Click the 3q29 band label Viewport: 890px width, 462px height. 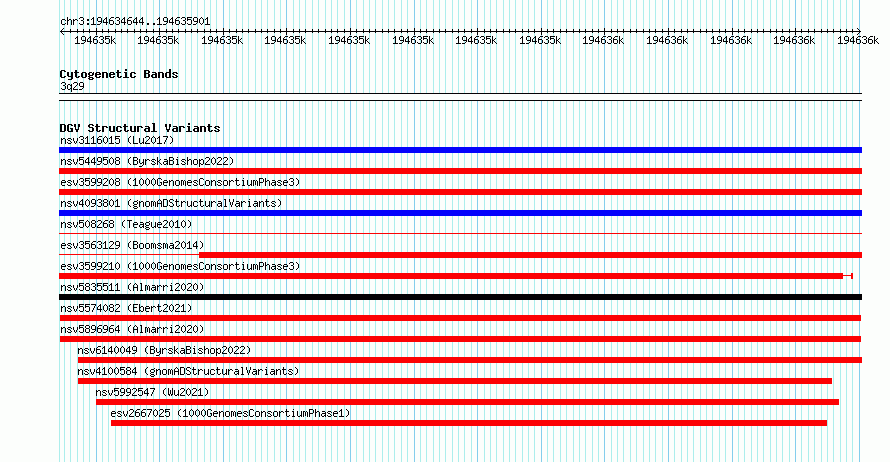pos(72,86)
